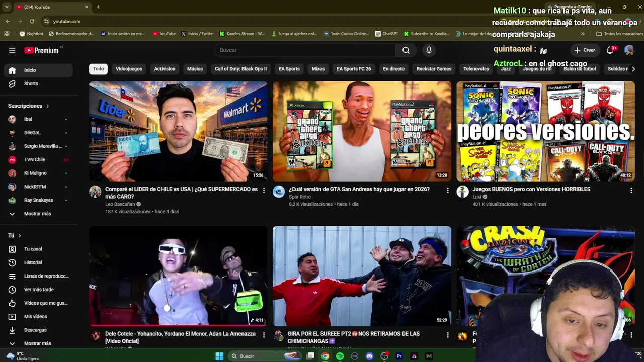Play the Gira por el Sureee thumbnail
Image resolution: width=644 pixels, height=362 pixels.
[x=362, y=276]
